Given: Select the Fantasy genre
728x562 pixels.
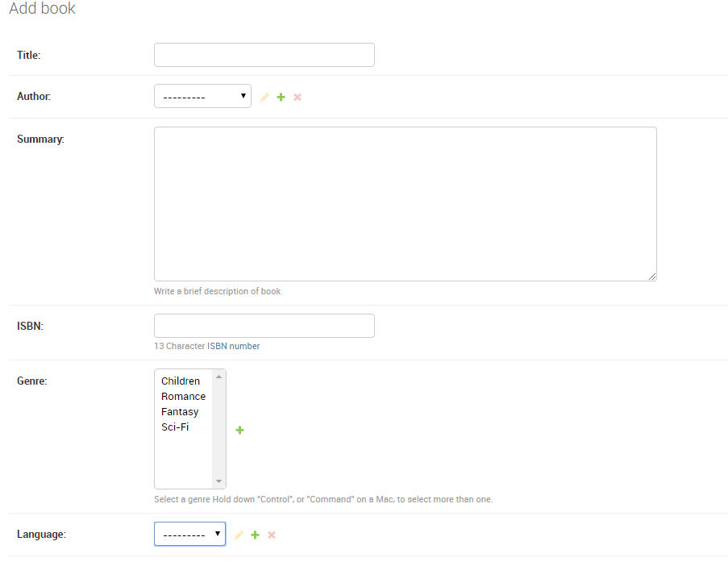Looking at the screenshot, I should [x=180, y=411].
